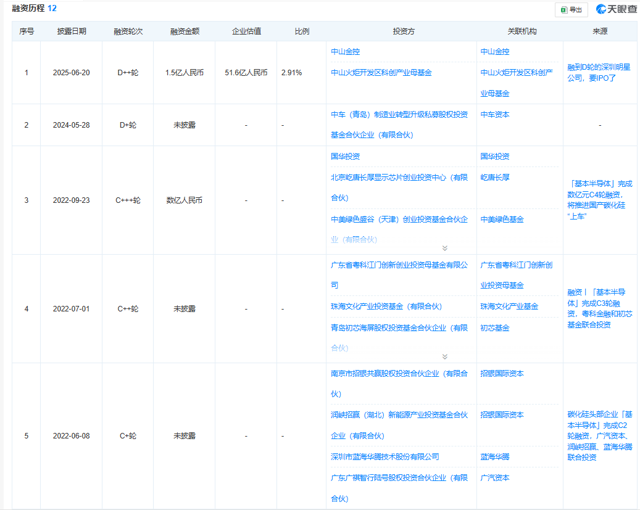Viewport: 640px width, 510px height.
Task: Select the 51.6亿人民币 valuation cell
Action: [x=246, y=73]
